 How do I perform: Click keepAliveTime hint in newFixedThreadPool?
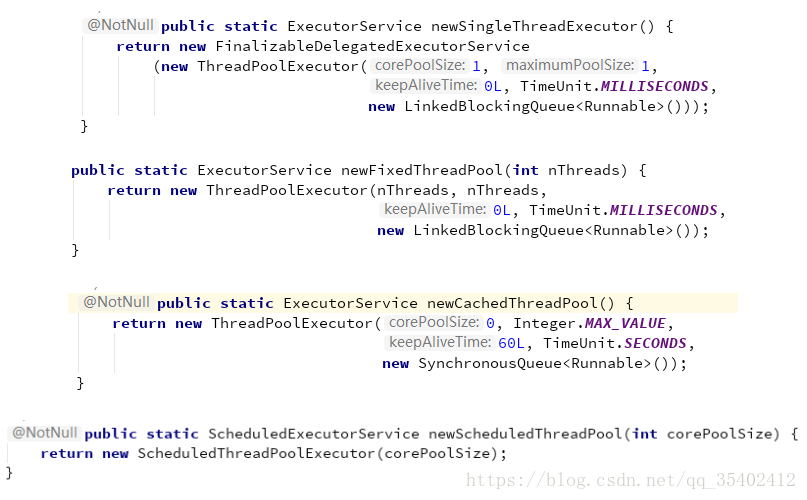coord(435,210)
